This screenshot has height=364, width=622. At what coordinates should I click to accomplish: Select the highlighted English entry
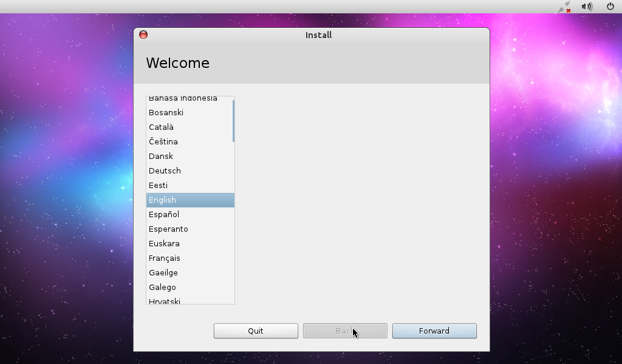162,200
